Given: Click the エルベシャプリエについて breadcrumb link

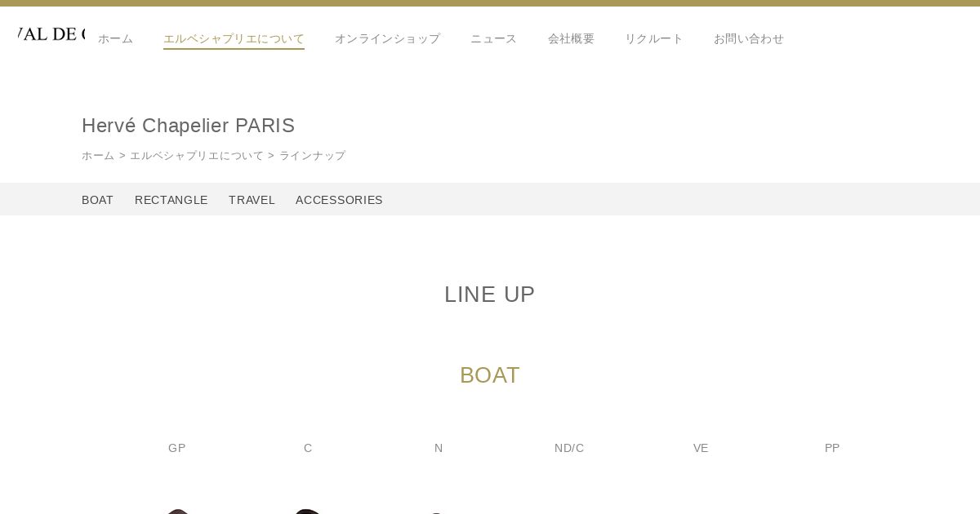Looking at the screenshot, I should pos(197,155).
